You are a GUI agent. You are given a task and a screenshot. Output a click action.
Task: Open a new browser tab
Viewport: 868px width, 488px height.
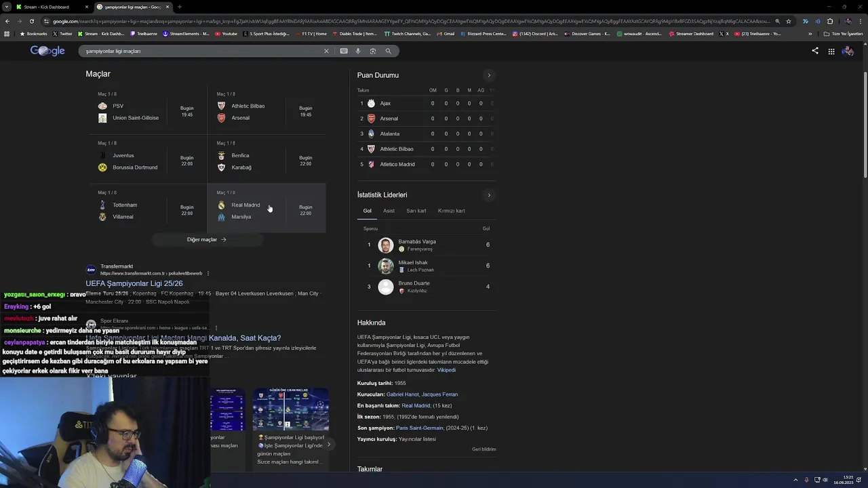(x=179, y=7)
